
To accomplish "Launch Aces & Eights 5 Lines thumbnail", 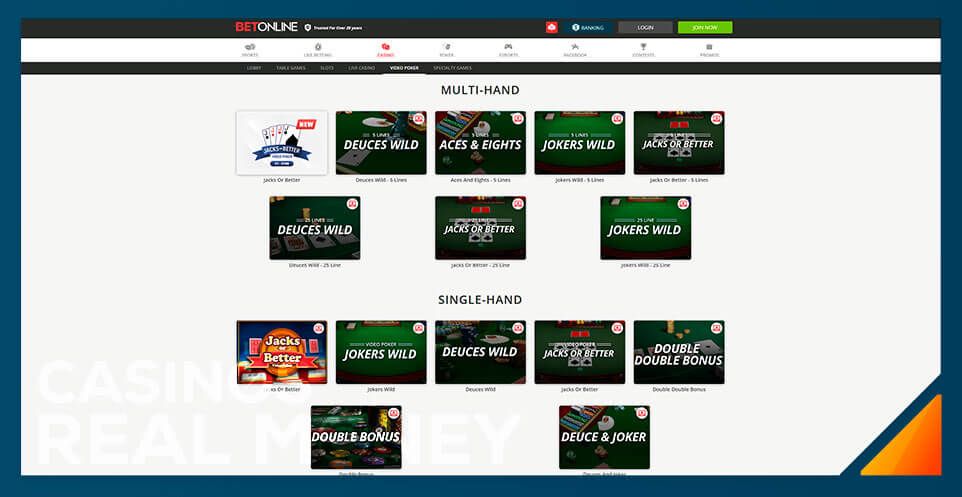I will point(480,143).
